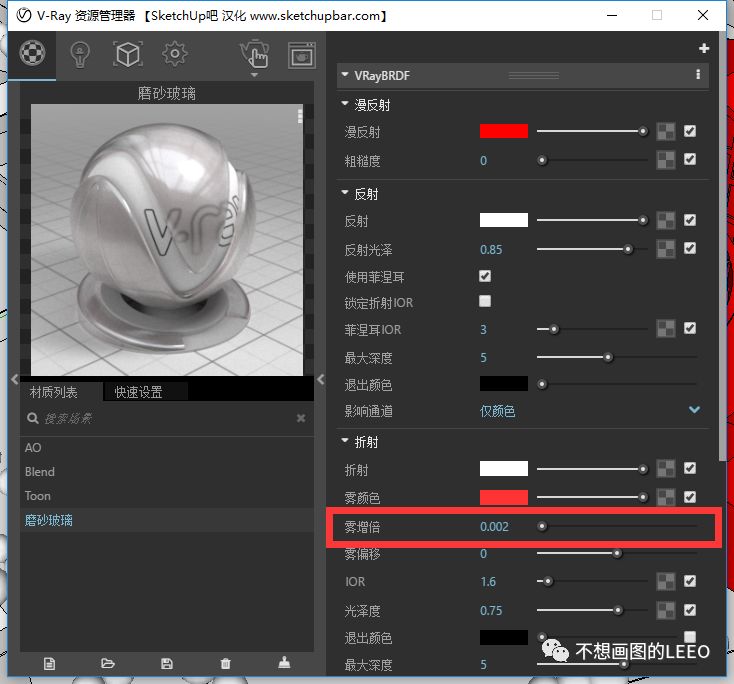
Task: Toggle 菲涅耳IOR texture checkbox
Action: tap(690, 328)
